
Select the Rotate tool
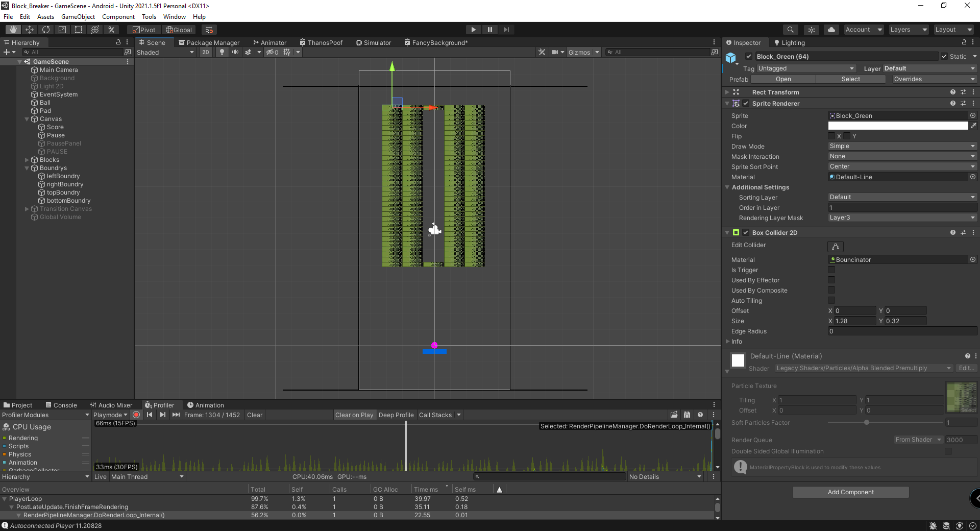(x=46, y=30)
